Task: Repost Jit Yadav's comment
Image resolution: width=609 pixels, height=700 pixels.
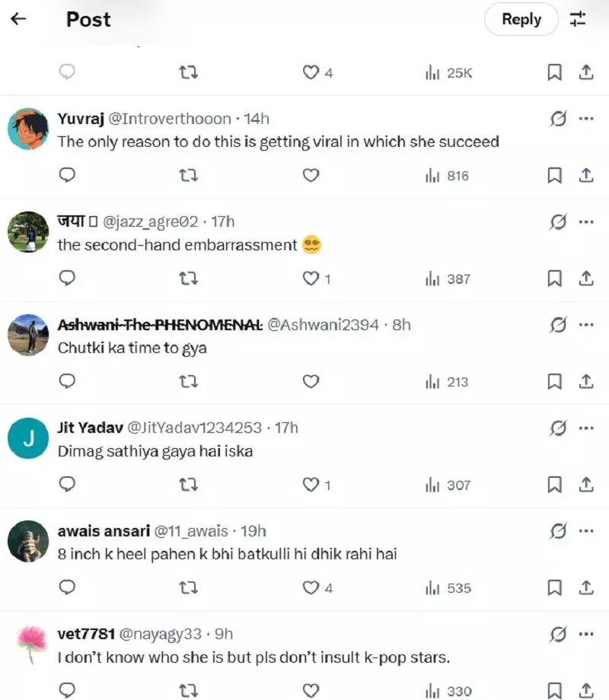Action: (188, 485)
